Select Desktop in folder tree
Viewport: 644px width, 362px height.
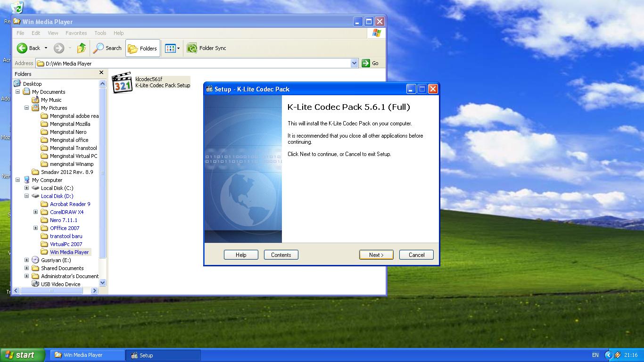pyautogui.click(x=32, y=84)
